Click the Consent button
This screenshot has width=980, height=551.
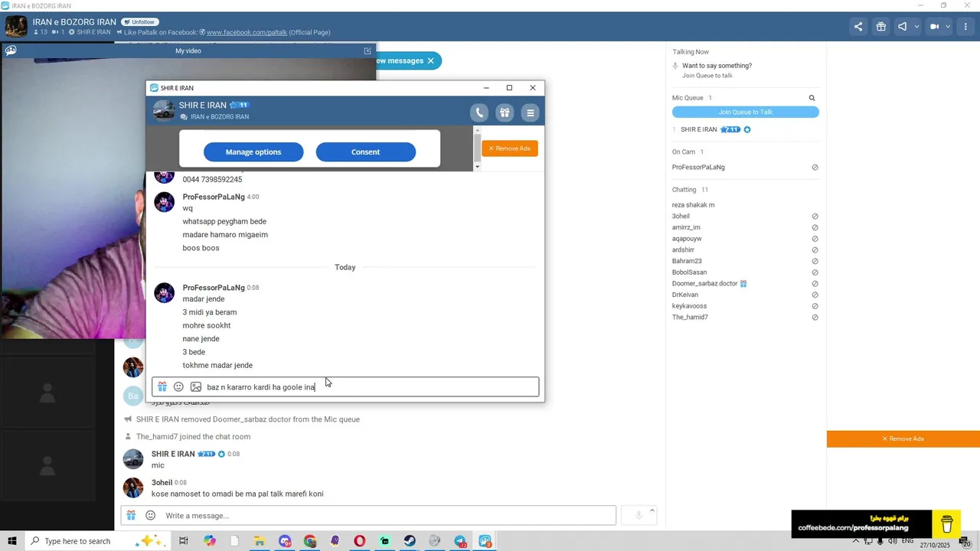(366, 152)
